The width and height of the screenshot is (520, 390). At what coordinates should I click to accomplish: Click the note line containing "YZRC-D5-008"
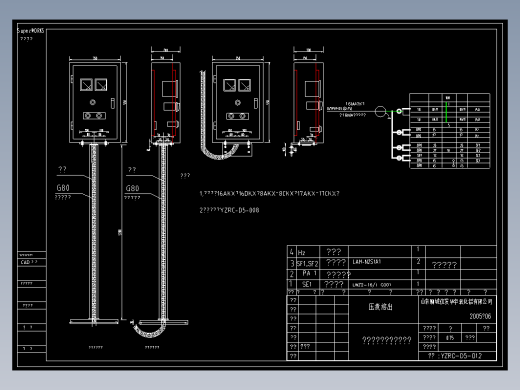(229, 210)
